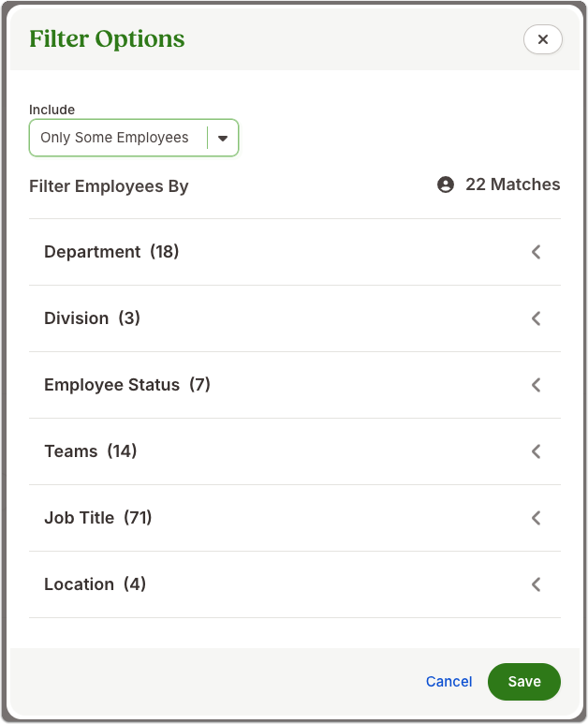This screenshot has height=724, width=588.
Task: Click the Job Title (71) row label
Action: [x=98, y=518]
